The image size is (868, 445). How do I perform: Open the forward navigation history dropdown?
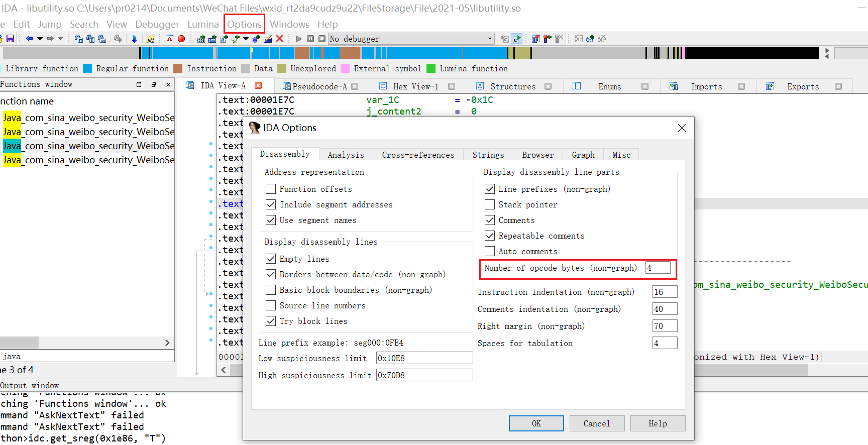[x=61, y=39]
